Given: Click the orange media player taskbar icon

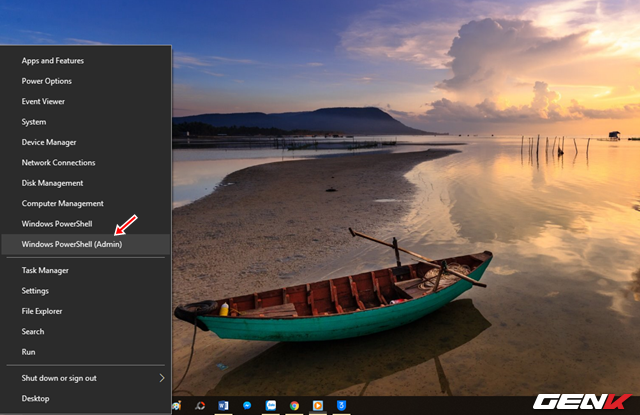Looking at the screenshot, I should pyautogui.click(x=318, y=405).
